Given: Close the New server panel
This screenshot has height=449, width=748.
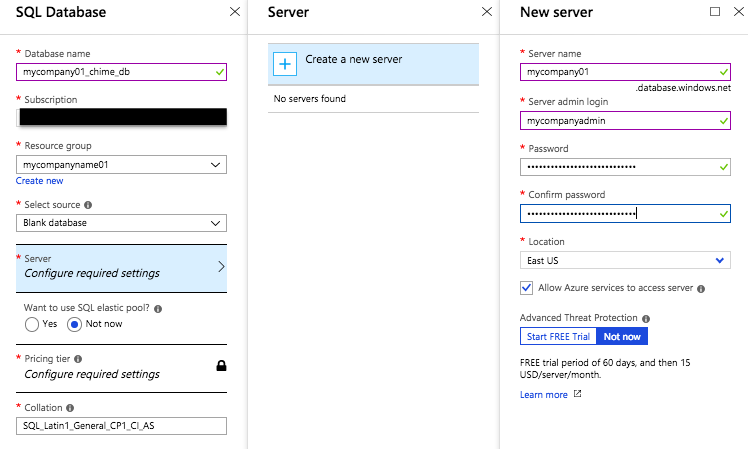Looking at the screenshot, I should (x=738, y=11).
